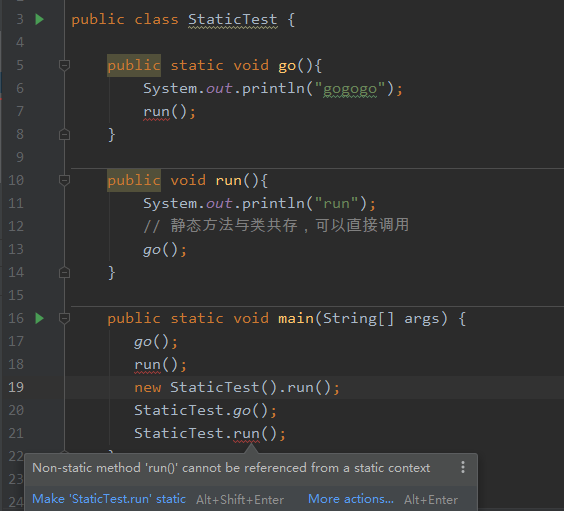This screenshot has width=564, height=511.
Task: Click the Chinese comment on line 12
Action: coord(276,226)
